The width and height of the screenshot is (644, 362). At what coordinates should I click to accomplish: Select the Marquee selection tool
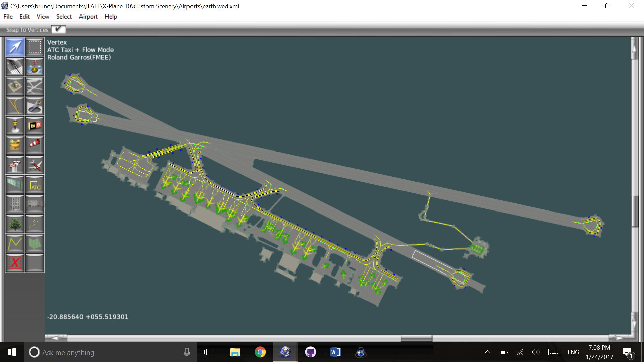coord(35,47)
